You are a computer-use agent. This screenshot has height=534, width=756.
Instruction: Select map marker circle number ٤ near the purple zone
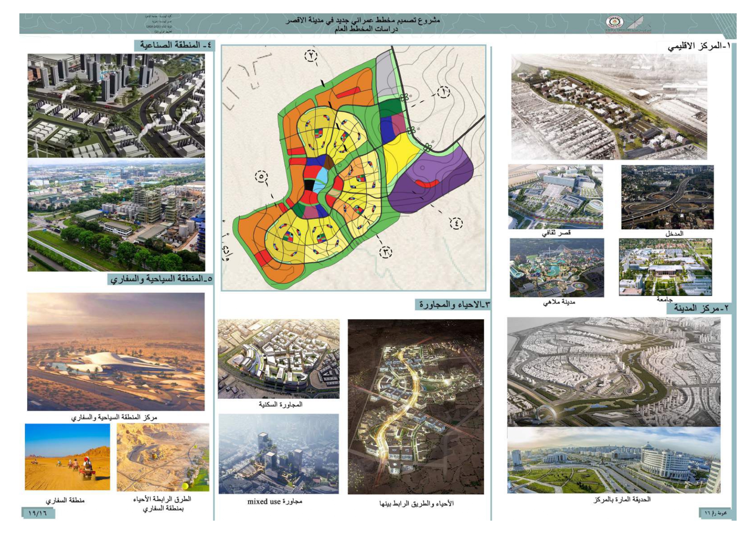457,224
